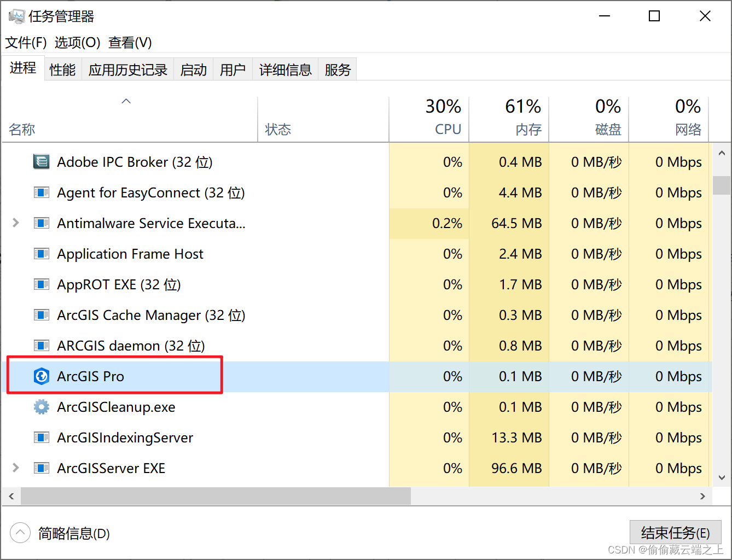Open the 查看(V) menu

click(x=130, y=43)
